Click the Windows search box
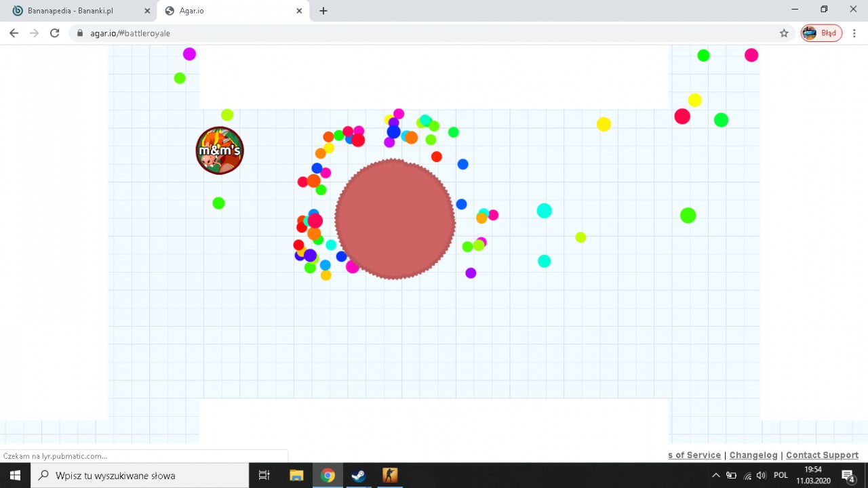Image resolution: width=868 pixels, height=488 pixels. 140,475
